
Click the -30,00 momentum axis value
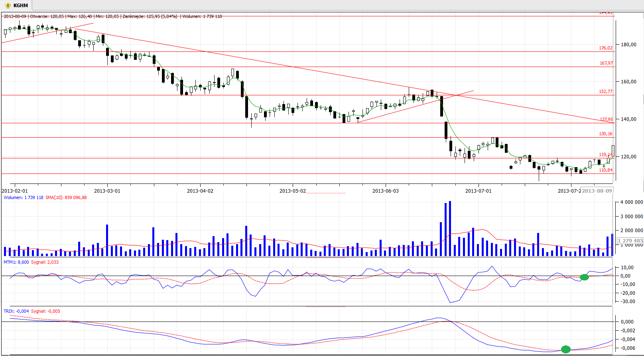[x=628, y=302]
